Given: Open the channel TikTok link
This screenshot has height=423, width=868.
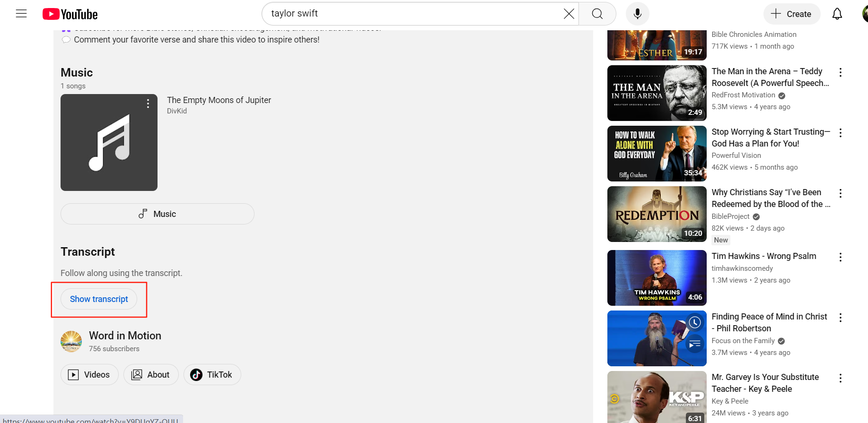Looking at the screenshot, I should point(212,375).
